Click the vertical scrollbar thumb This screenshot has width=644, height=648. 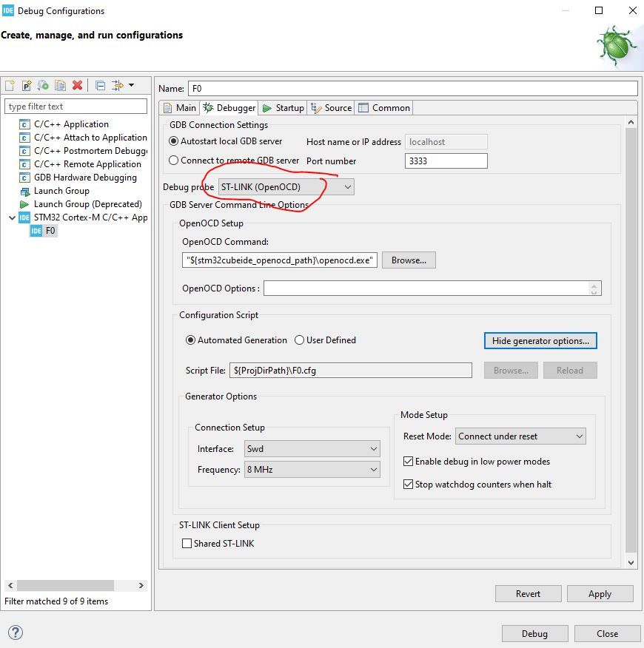click(x=631, y=340)
